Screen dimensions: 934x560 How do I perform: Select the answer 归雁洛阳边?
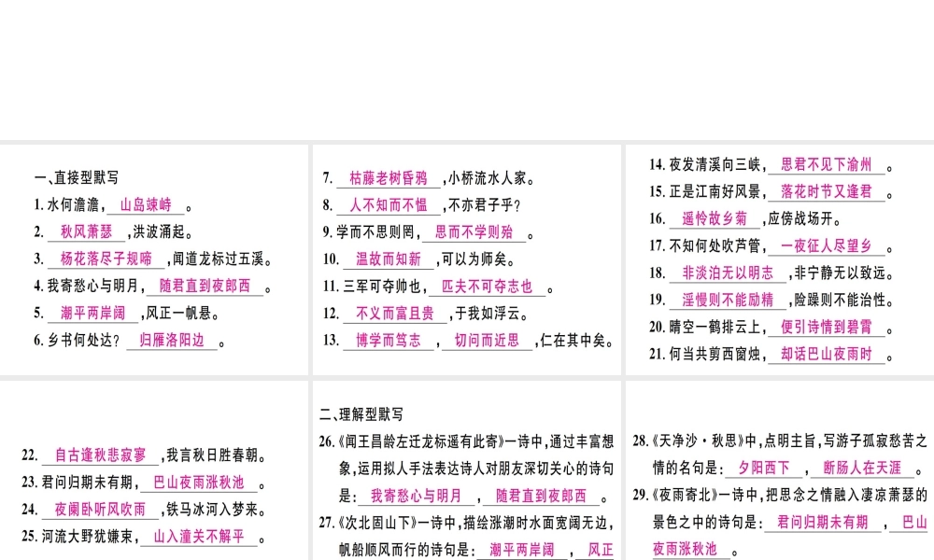[172, 340]
